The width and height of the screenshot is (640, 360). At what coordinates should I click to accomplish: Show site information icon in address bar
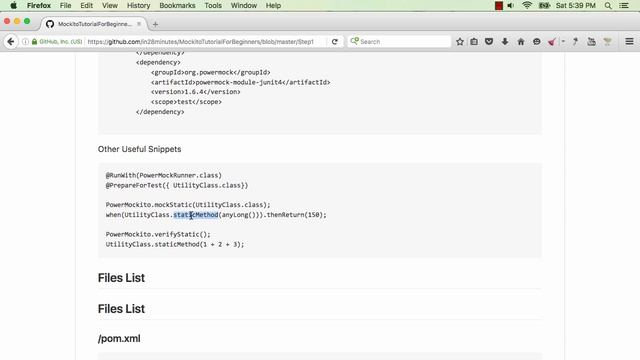(x=25, y=42)
